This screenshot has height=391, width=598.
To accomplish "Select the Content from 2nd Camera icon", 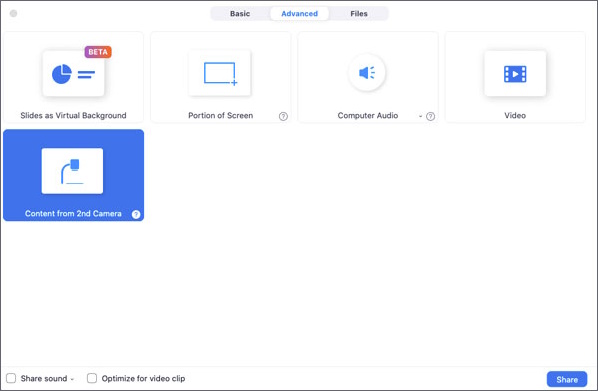I will pos(72,171).
